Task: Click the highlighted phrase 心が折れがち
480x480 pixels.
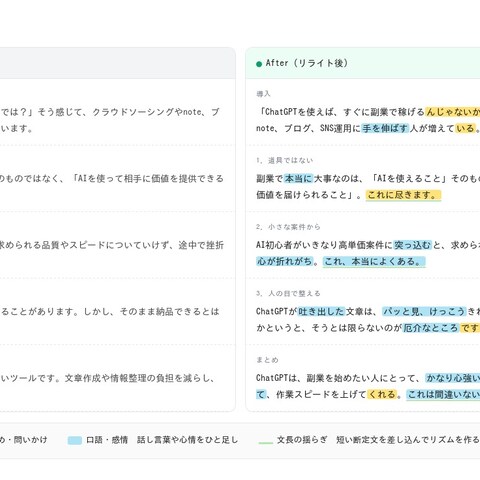Action: pos(285,261)
